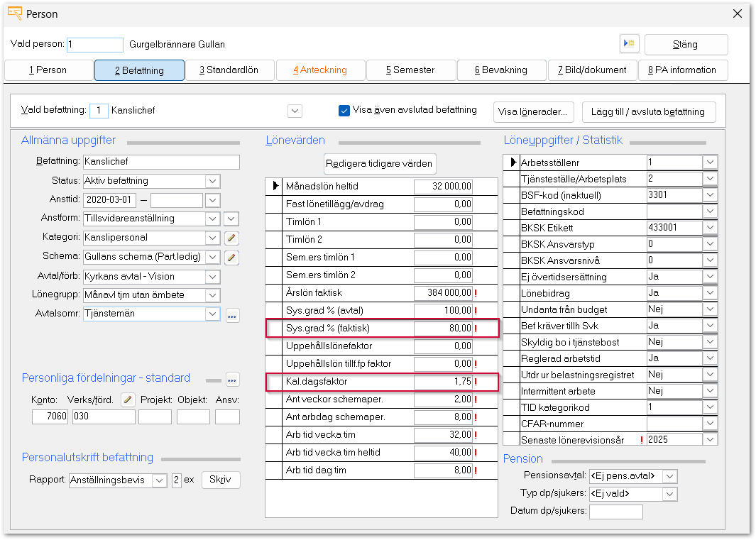Click pencil icon beside Verks/förd. label
The width and height of the screenshot is (756, 540).
coord(128,400)
